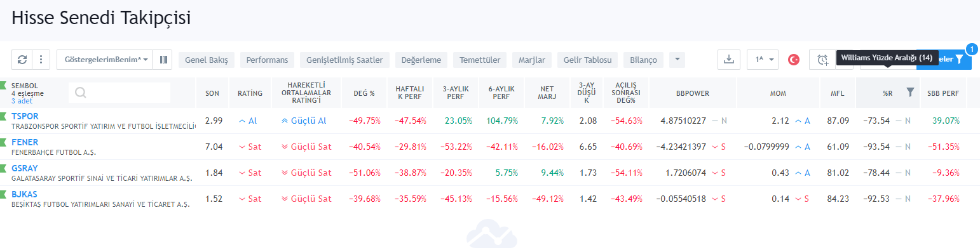Open the GSRAY ticker link
This screenshot has height=250, width=980.
(x=25, y=169)
